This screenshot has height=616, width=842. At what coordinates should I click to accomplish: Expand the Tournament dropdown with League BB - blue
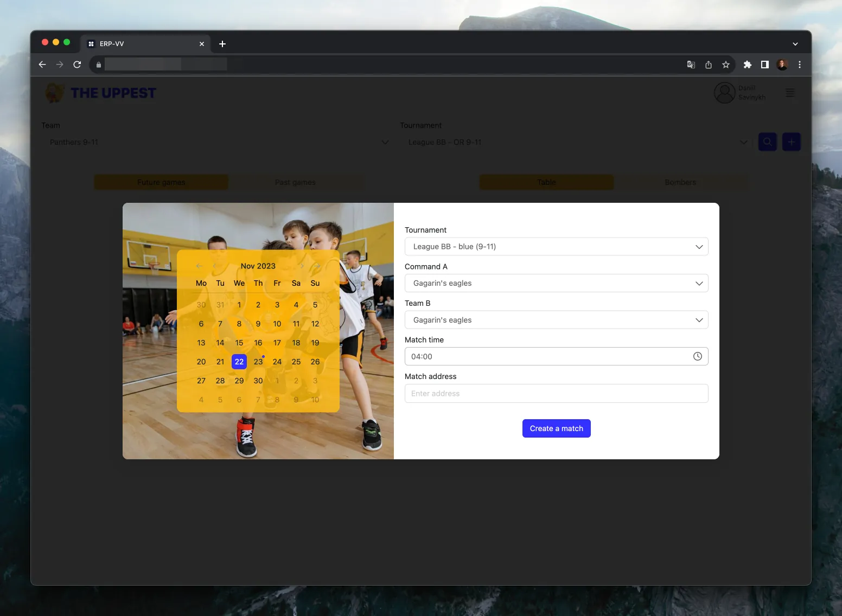tap(556, 246)
